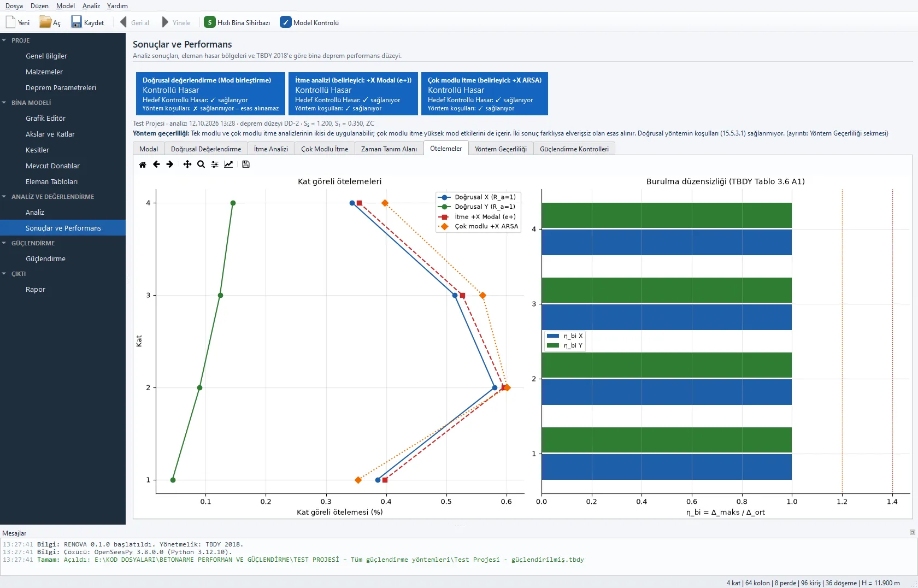The height and width of the screenshot is (588, 918).
Task: Collapse the BİNA MODELİ section
Action: coord(4,103)
